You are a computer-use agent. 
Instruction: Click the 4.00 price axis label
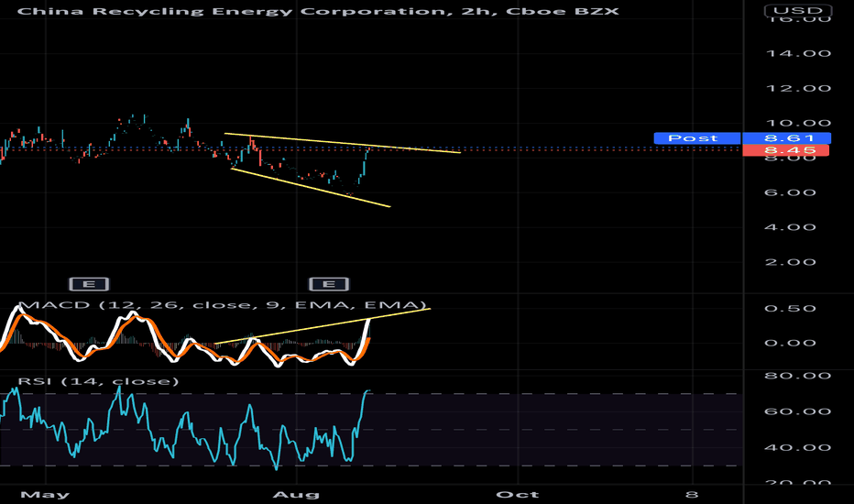point(790,227)
